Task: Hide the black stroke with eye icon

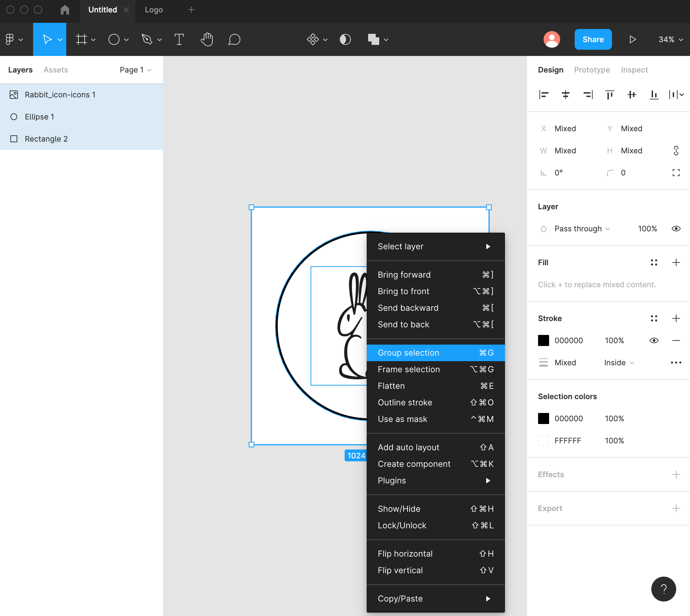Action: click(654, 340)
